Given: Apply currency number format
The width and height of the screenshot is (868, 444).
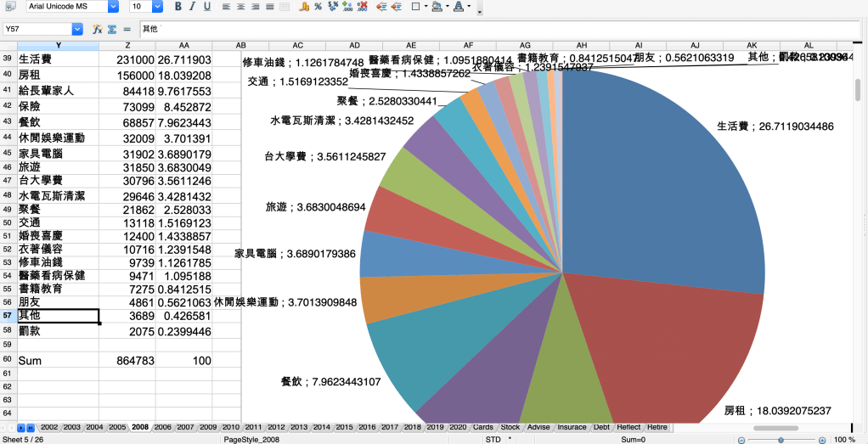Looking at the screenshot, I should [x=303, y=7].
